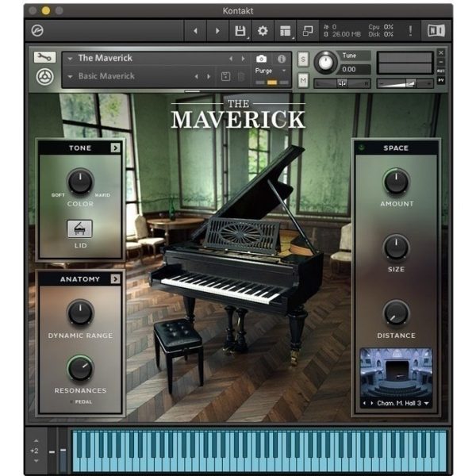Select next reverb room arrow

click(x=371, y=403)
